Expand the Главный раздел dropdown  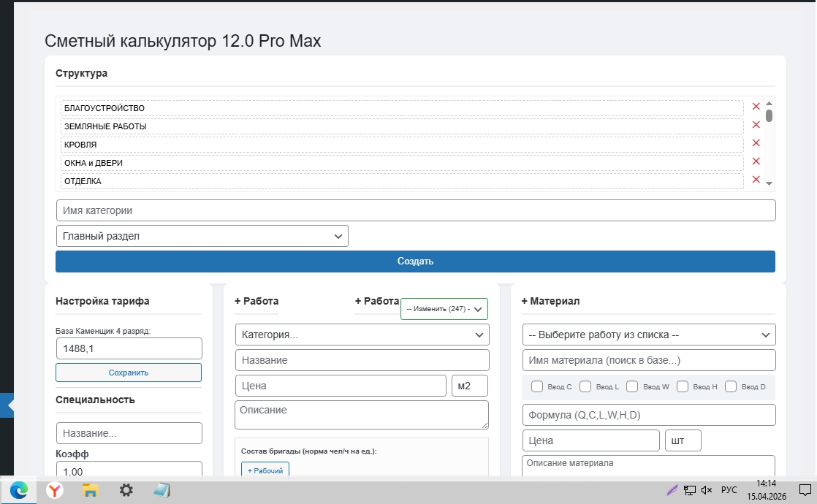coord(202,236)
